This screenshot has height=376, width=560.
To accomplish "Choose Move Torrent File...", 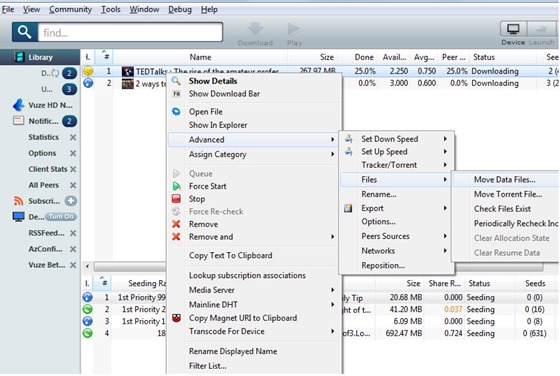I will coord(508,195).
